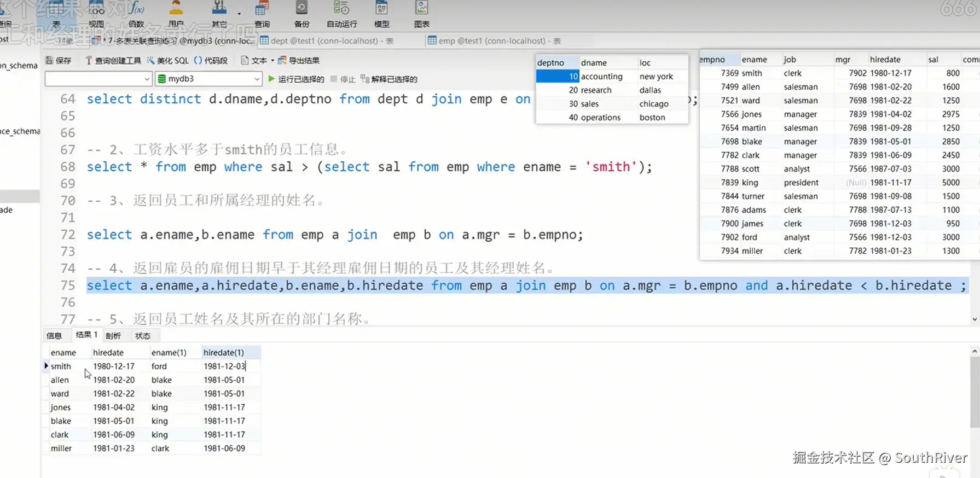
Task: Select the allen cell in results
Action: point(69,380)
